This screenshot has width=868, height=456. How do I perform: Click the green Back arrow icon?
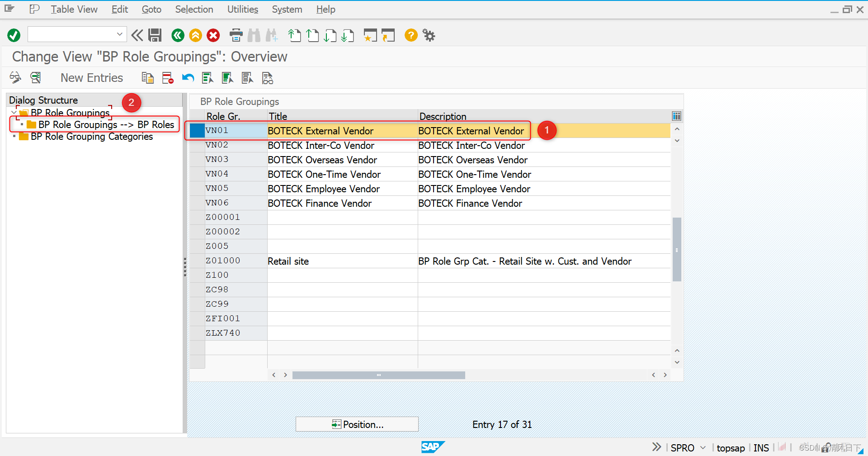[x=178, y=35]
